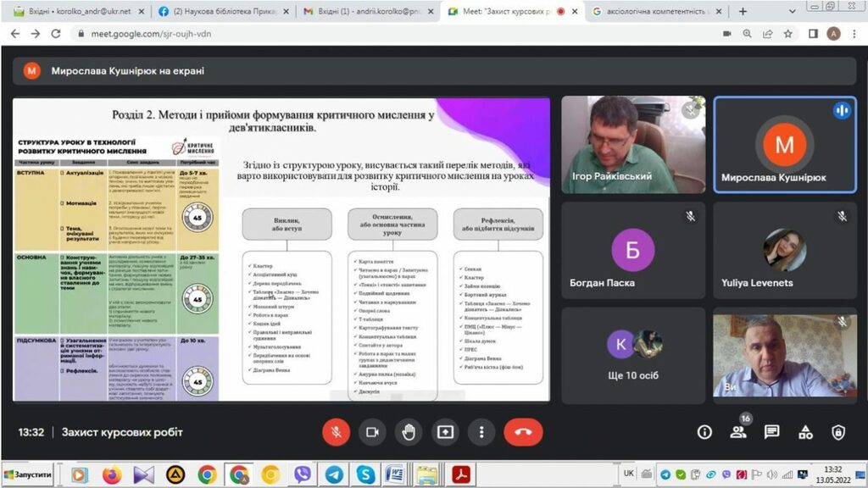868x488 pixels.
Task: Switch to the Gmail inbox tab
Action: (367, 11)
